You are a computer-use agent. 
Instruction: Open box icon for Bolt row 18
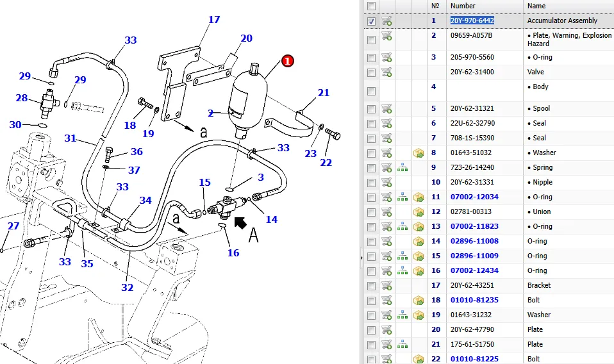[419, 301]
